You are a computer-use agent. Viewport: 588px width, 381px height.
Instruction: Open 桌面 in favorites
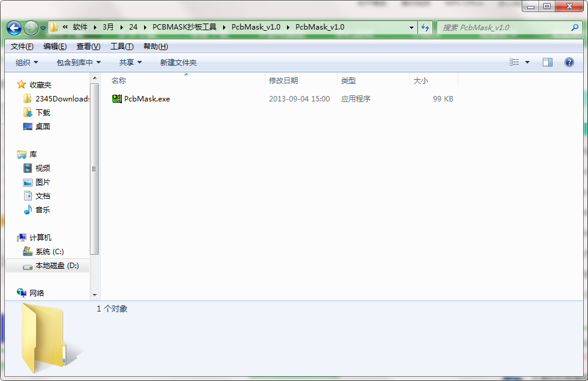point(37,127)
